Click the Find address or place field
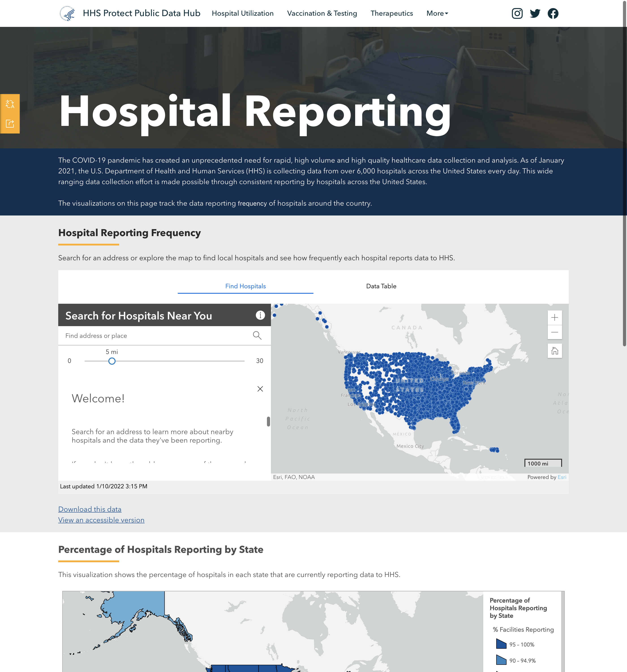Viewport: 627px width, 672px height. click(155, 336)
